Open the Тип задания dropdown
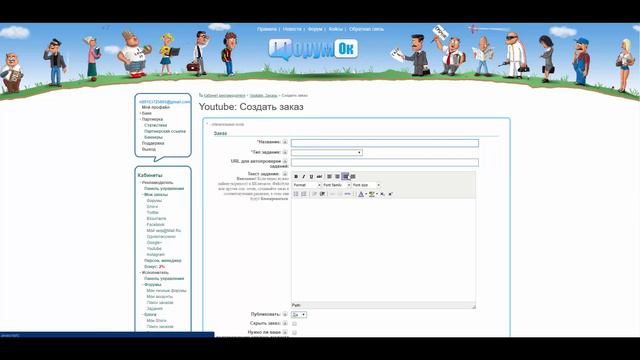The image size is (640, 360). point(327,153)
